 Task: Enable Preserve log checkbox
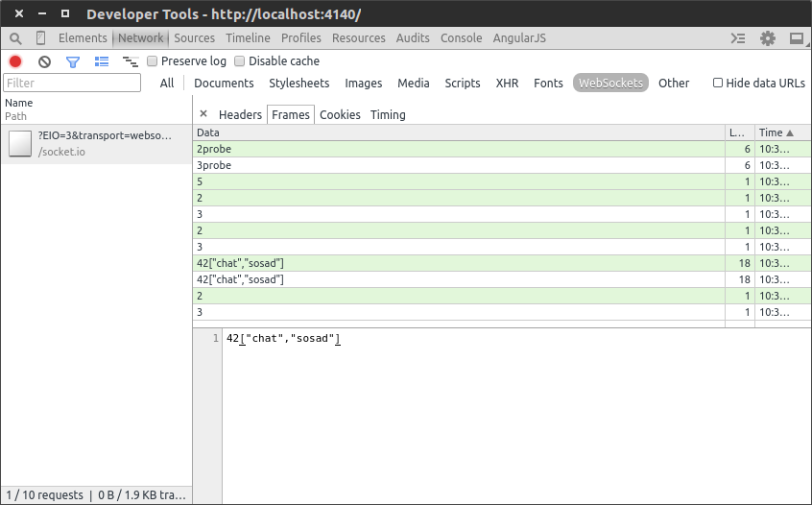click(x=153, y=61)
